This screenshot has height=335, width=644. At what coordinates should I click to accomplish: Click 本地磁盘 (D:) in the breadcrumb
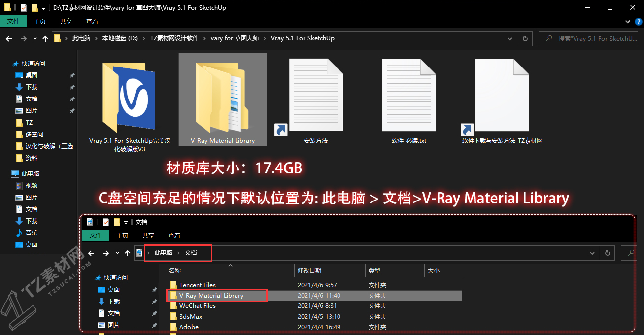pyautogui.click(x=120, y=38)
